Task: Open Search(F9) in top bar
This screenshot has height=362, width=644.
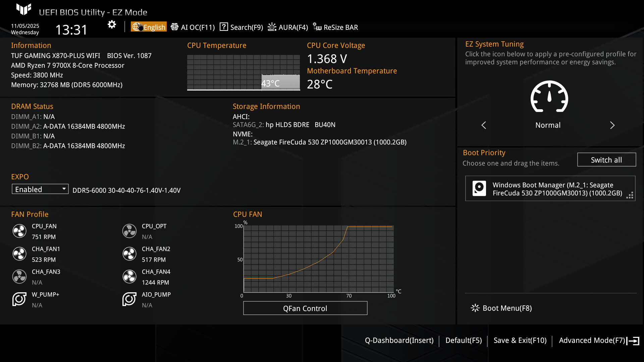Action: point(241,27)
